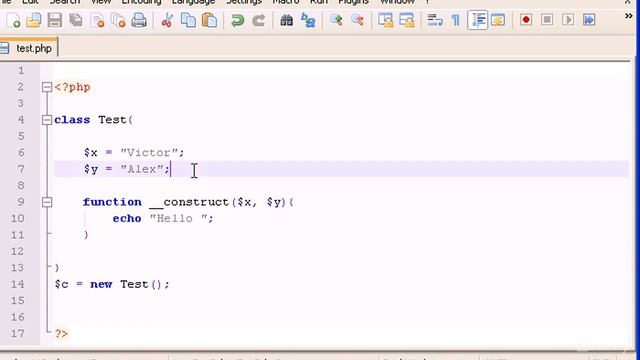This screenshot has height=360, width=640.
Task: Create a new file with New icon
Action: (x=13, y=20)
